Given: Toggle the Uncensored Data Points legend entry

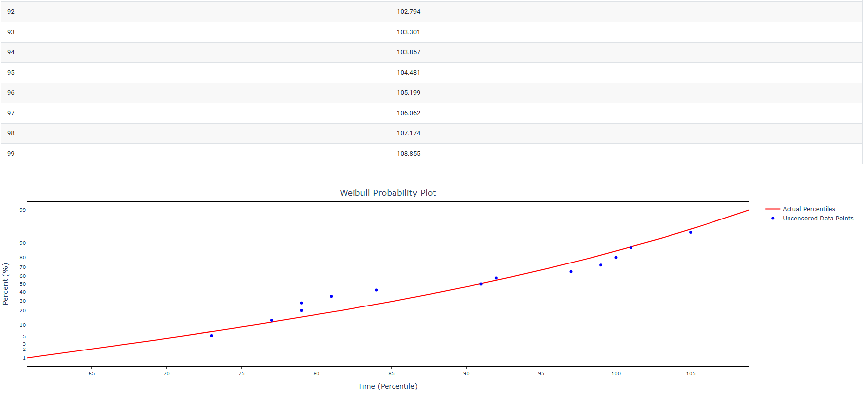Looking at the screenshot, I should coord(818,219).
